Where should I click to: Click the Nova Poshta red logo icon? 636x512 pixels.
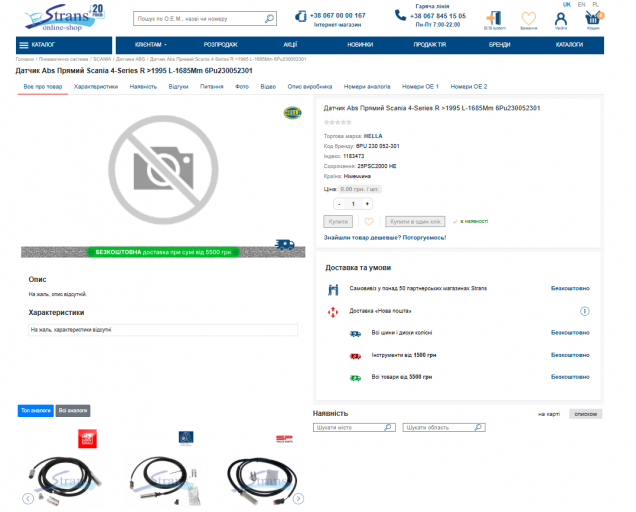[333, 312]
